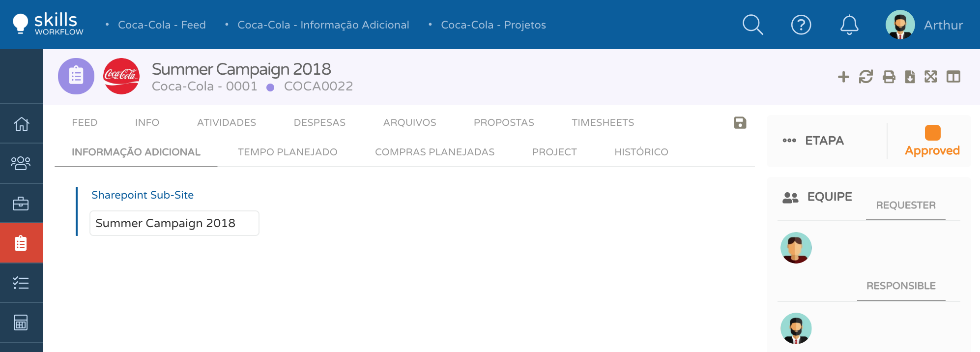
Task: Refresh the project with sync icon
Action: tap(866, 77)
